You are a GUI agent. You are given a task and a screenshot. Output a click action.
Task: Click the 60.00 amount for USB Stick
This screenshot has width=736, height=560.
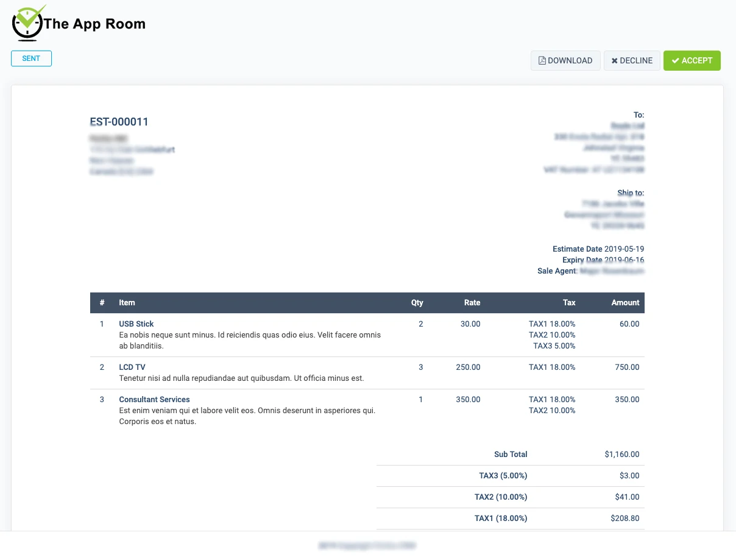(629, 324)
